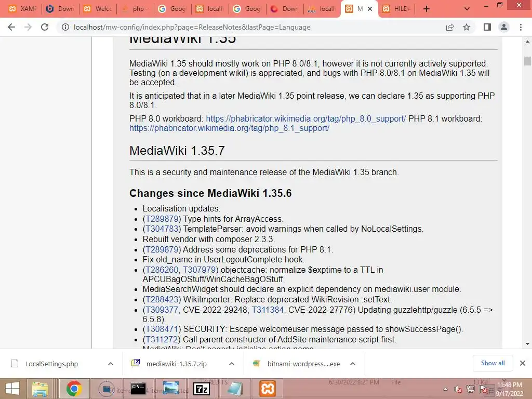Reload the current page
The width and height of the screenshot is (532, 399).
point(45,27)
